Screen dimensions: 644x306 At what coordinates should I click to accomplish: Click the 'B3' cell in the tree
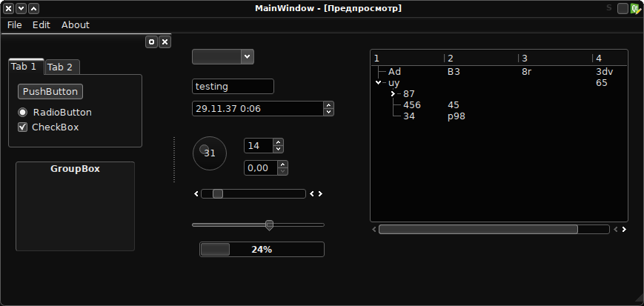point(454,72)
